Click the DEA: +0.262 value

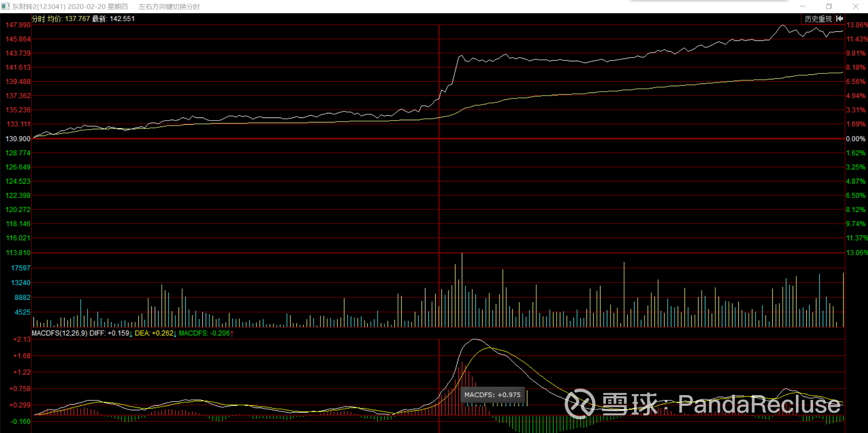point(154,333)
